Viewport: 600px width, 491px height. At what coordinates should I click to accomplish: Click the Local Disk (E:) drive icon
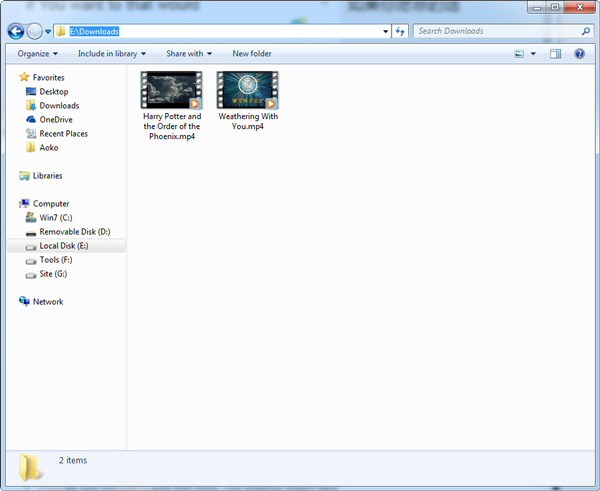point(31,247)
